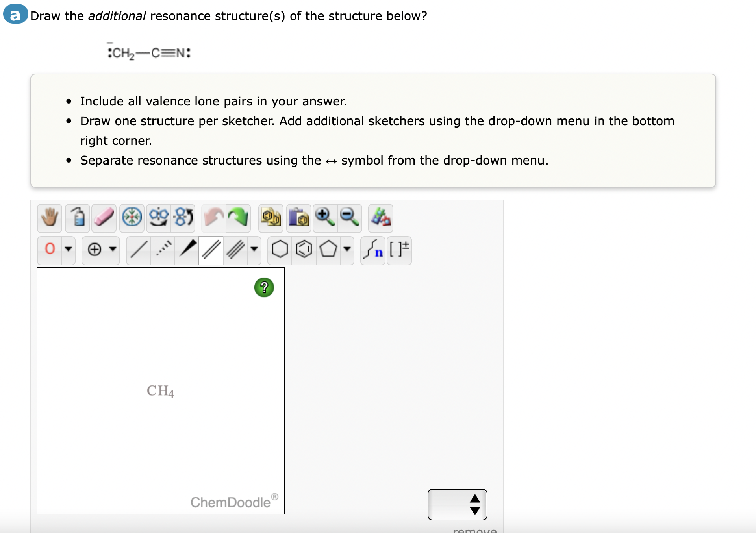The image size is (756, 533).
Task: Select the single bond tool
Action: pos(138,250)
